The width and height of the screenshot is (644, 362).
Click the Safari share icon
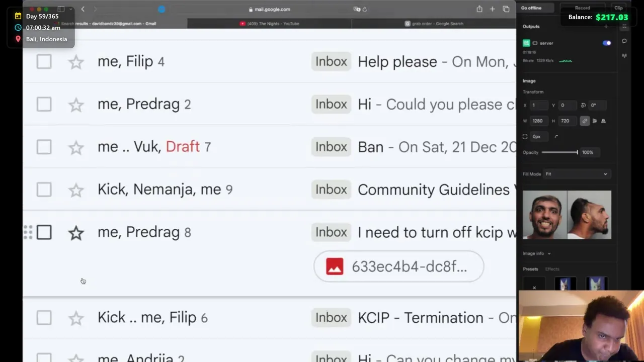pos(479,9)
